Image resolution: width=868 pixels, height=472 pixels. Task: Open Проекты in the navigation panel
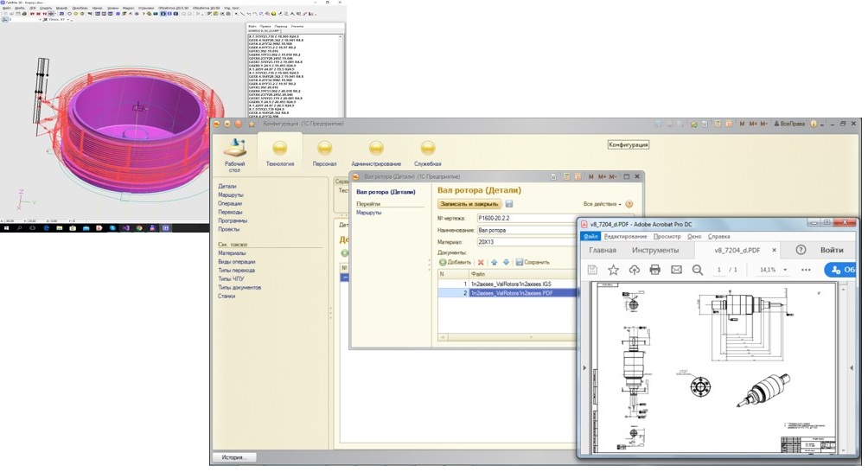228,229
